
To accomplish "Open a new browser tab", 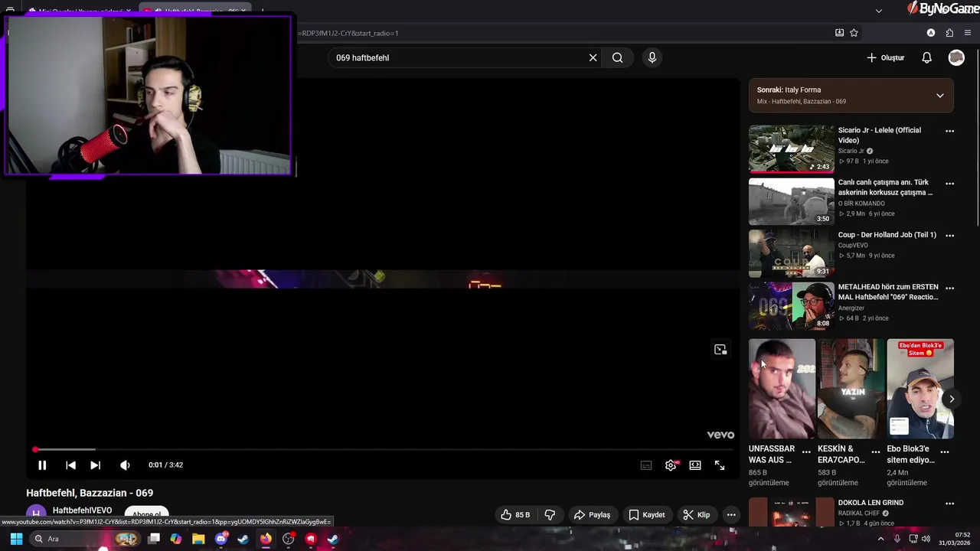I will coord(263,11).
